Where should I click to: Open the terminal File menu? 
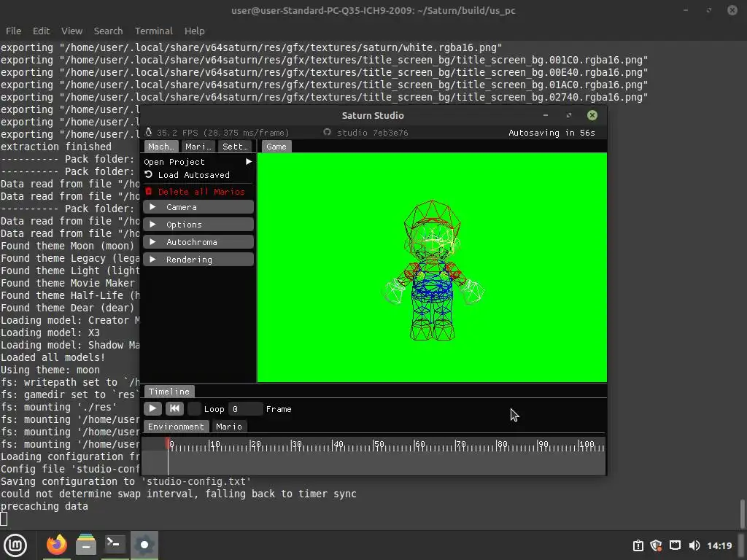[x=13, y=31]
